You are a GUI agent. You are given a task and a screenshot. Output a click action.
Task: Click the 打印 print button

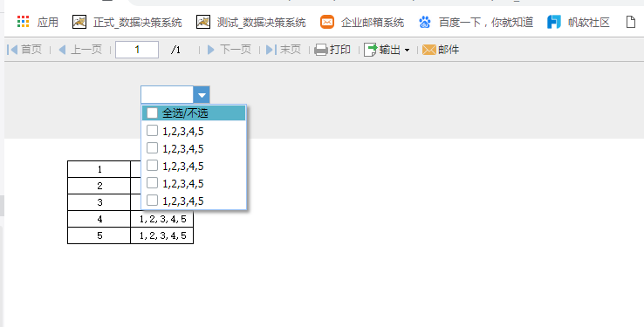click(x=332, y=50)
